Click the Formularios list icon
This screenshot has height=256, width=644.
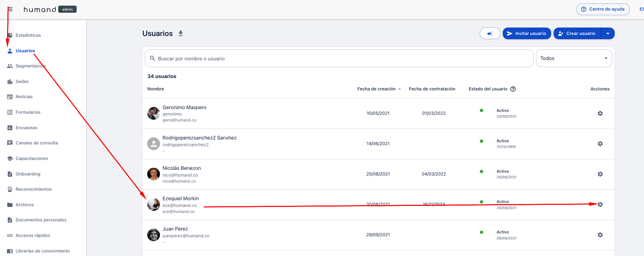[x=10, y=112]
